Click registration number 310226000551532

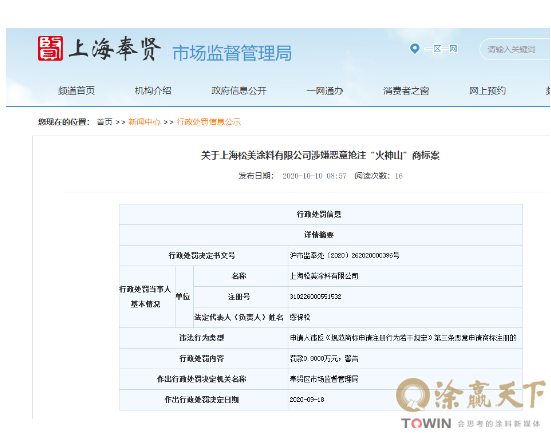315,297
